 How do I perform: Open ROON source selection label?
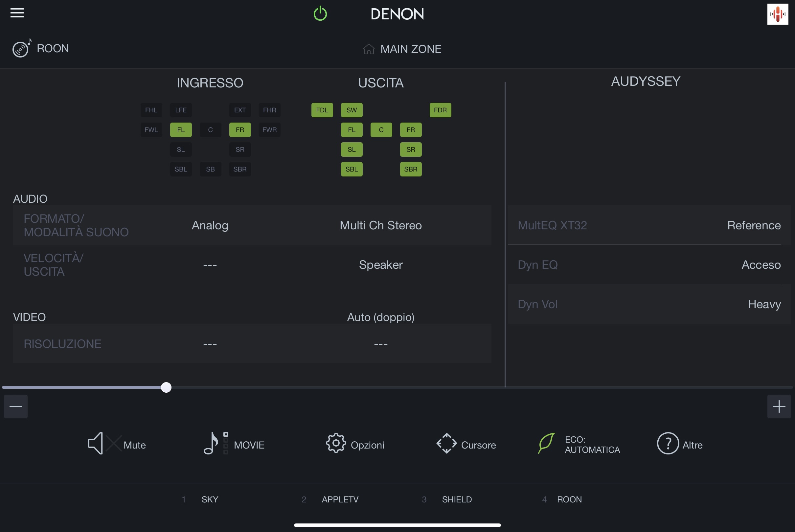click(x=53, y=49)
